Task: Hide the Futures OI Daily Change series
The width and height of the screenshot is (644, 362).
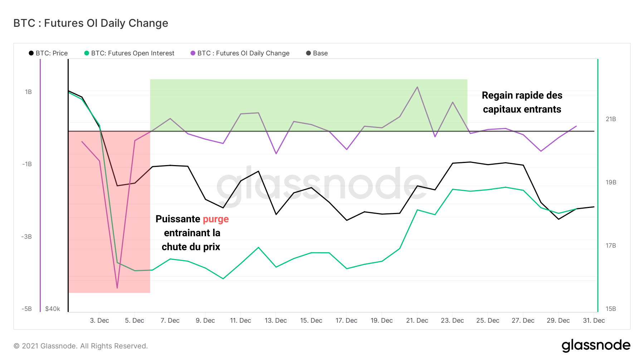Action: tap(243, 53)
